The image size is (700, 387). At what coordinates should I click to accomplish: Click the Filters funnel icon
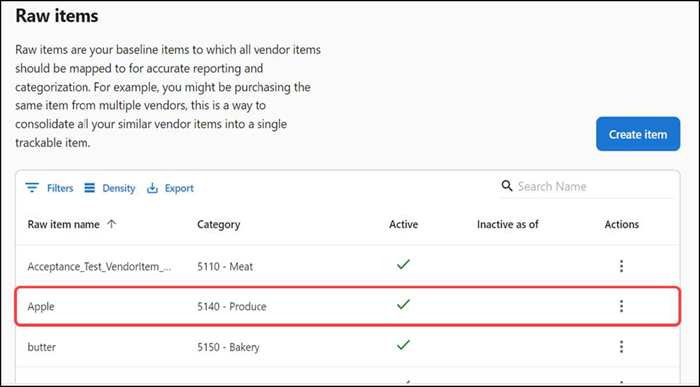point(32,188)
